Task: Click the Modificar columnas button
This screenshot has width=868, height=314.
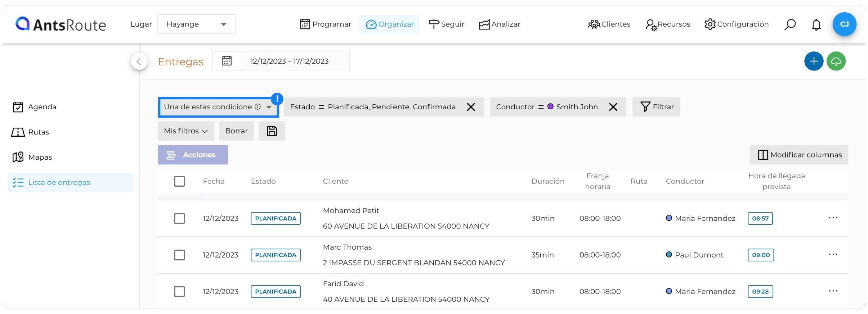Action: click(x=799, y=155)
